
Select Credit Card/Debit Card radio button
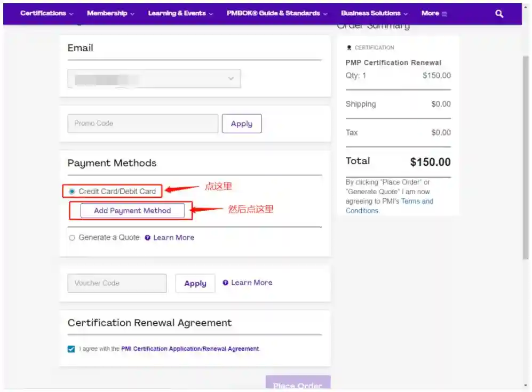pos(72,191)
